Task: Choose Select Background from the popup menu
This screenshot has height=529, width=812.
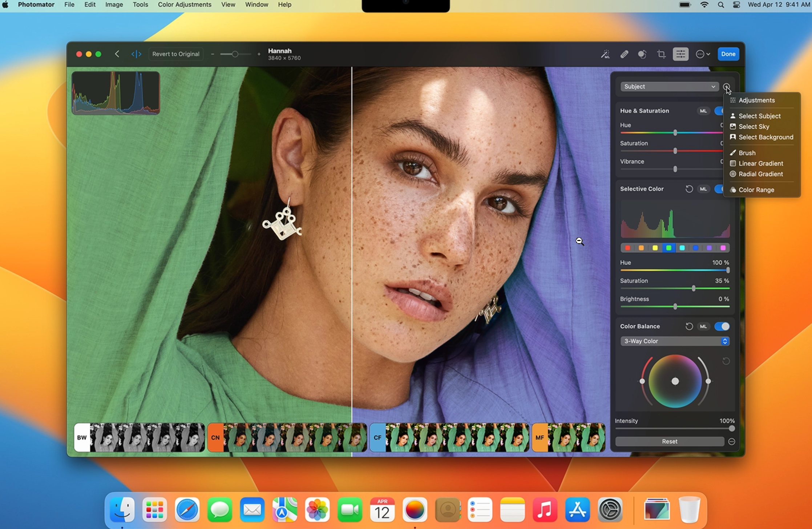Action: coord(765,137)
